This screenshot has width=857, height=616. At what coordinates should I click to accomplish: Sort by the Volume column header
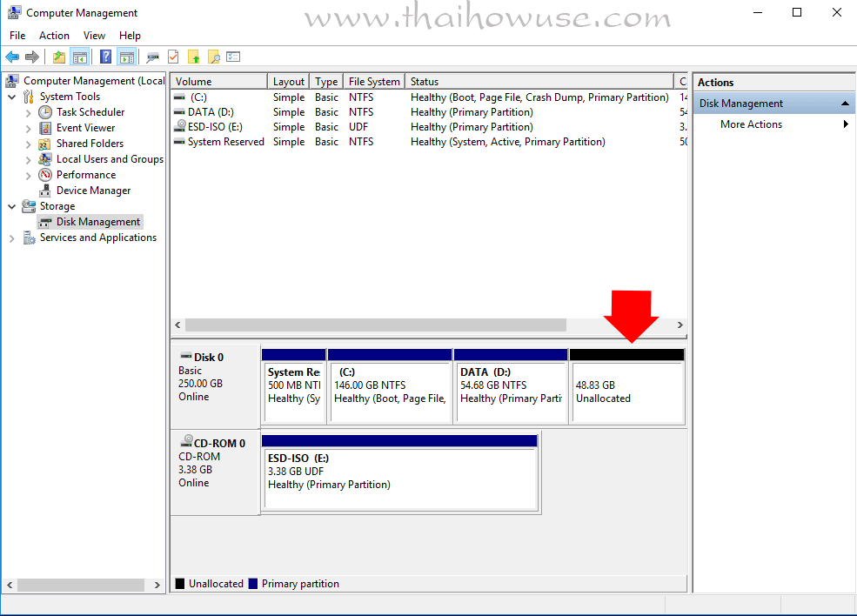[x=219, y=82]
